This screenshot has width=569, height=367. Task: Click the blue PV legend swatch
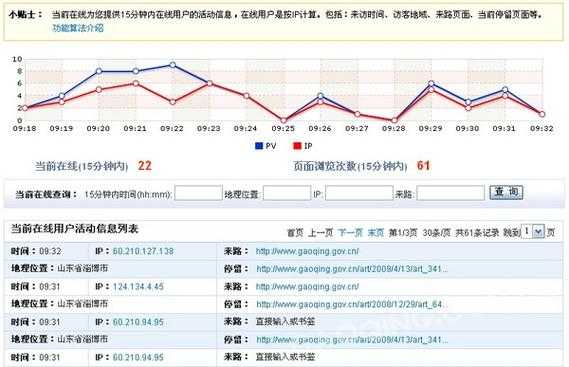tap(259, 146)
